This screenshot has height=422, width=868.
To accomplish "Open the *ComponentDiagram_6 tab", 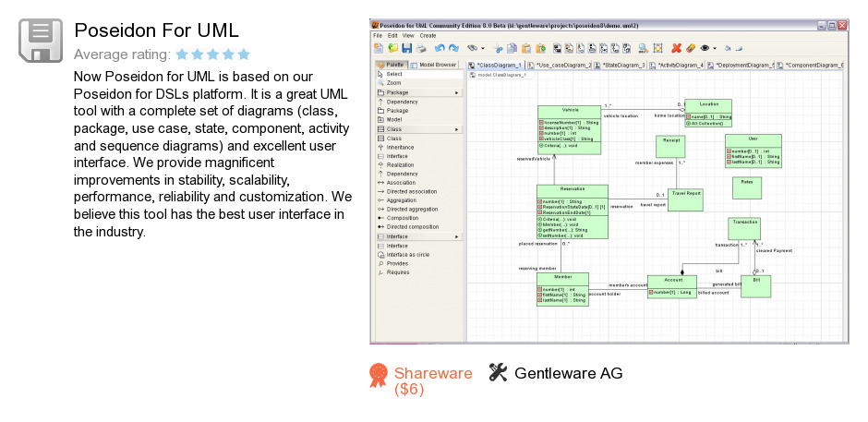I will click(809, 65).
